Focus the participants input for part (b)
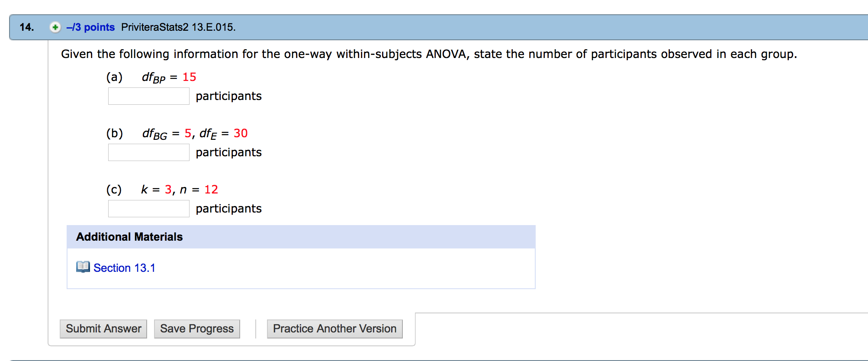This screenshot has width=868, height=361. pyautogui.click(x=148, y=152)
